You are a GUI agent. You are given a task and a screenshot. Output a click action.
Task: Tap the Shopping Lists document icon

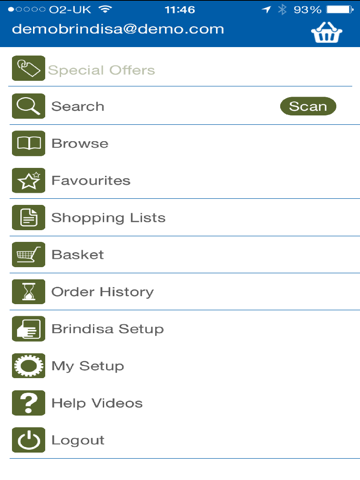28,217
